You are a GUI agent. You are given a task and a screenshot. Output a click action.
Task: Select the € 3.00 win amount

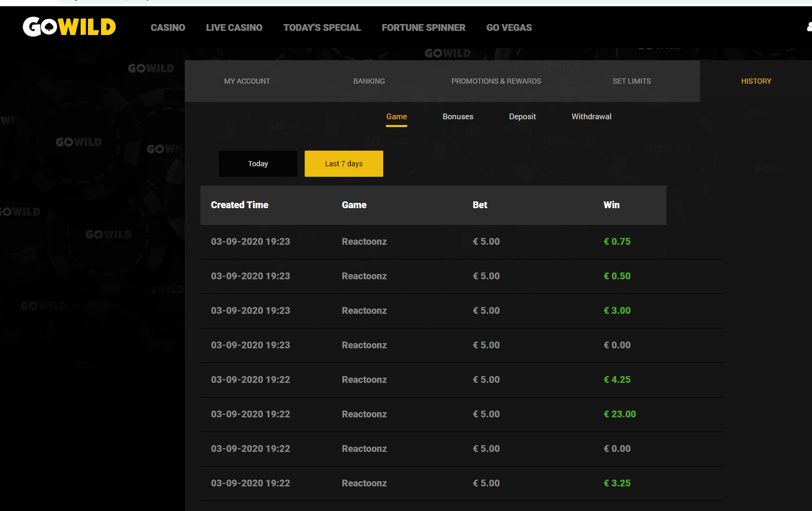617,311
